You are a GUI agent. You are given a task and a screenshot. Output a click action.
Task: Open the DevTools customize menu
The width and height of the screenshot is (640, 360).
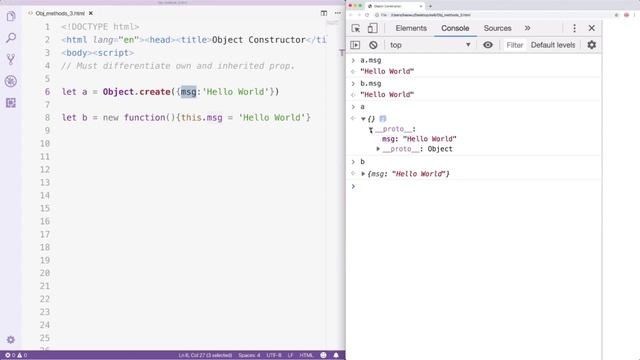[574, 28]
